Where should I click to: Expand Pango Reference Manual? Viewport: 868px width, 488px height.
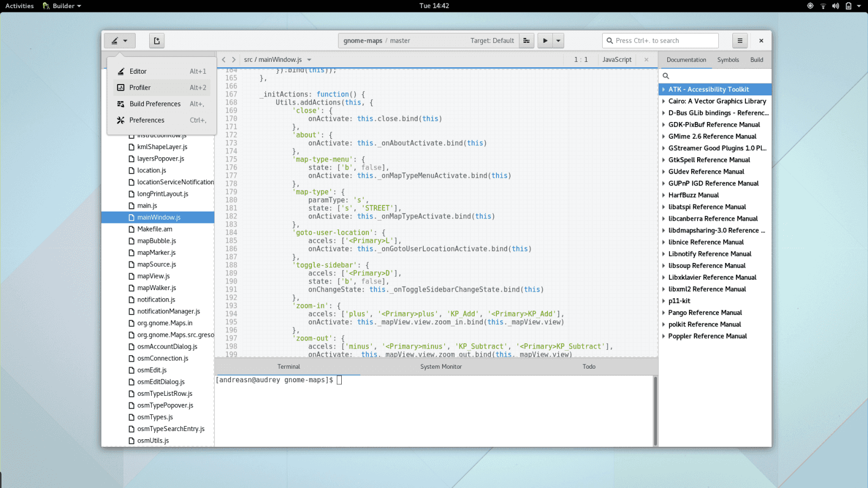click(663, 313)
